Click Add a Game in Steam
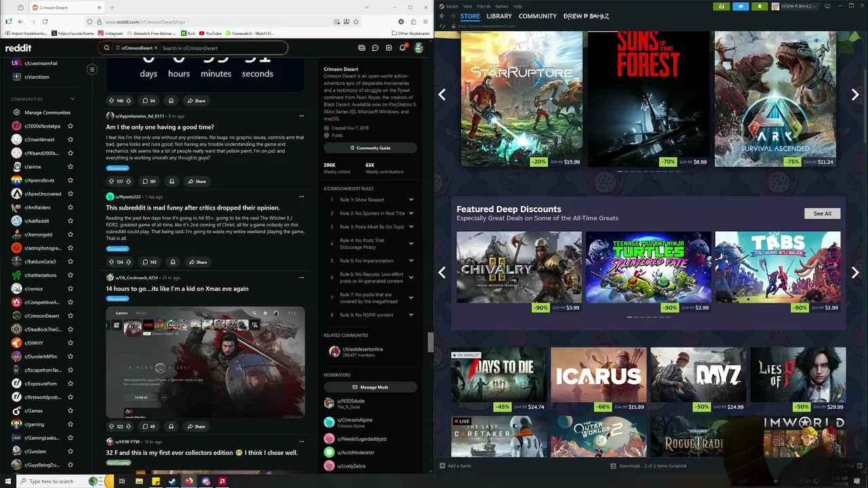 (455, 466)
